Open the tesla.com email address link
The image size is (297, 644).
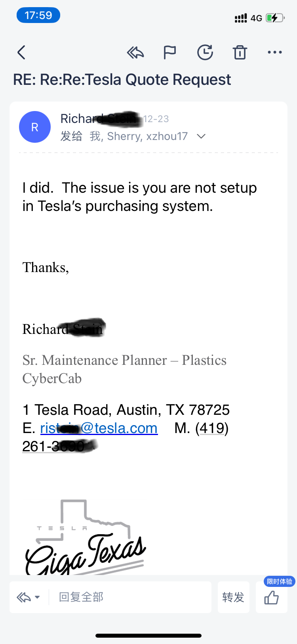coord(99,428)
